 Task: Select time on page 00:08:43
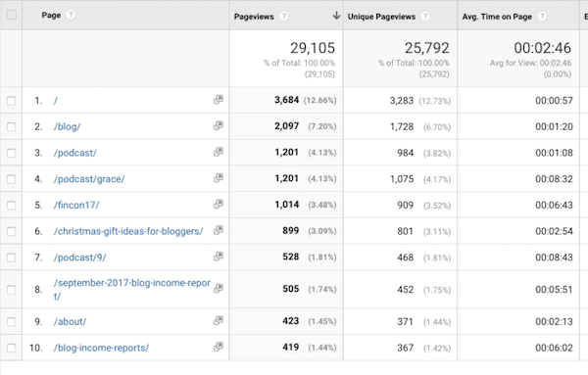point(554,258)
